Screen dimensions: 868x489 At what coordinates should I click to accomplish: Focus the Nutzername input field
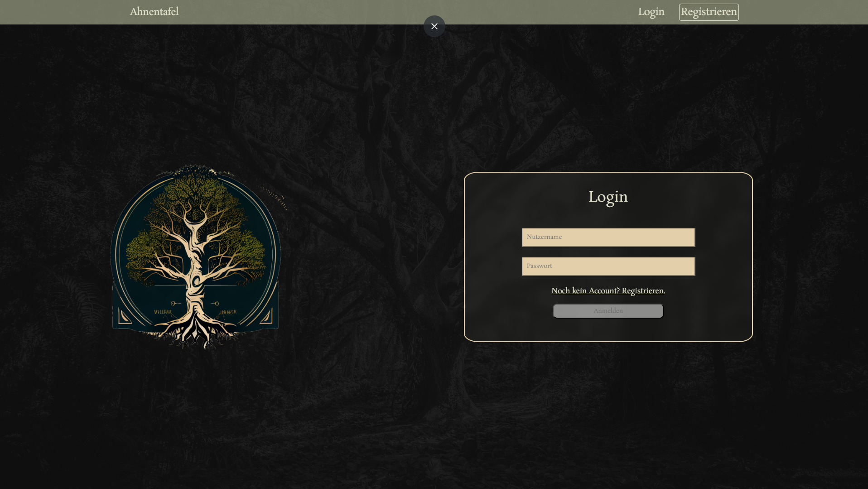608,237
